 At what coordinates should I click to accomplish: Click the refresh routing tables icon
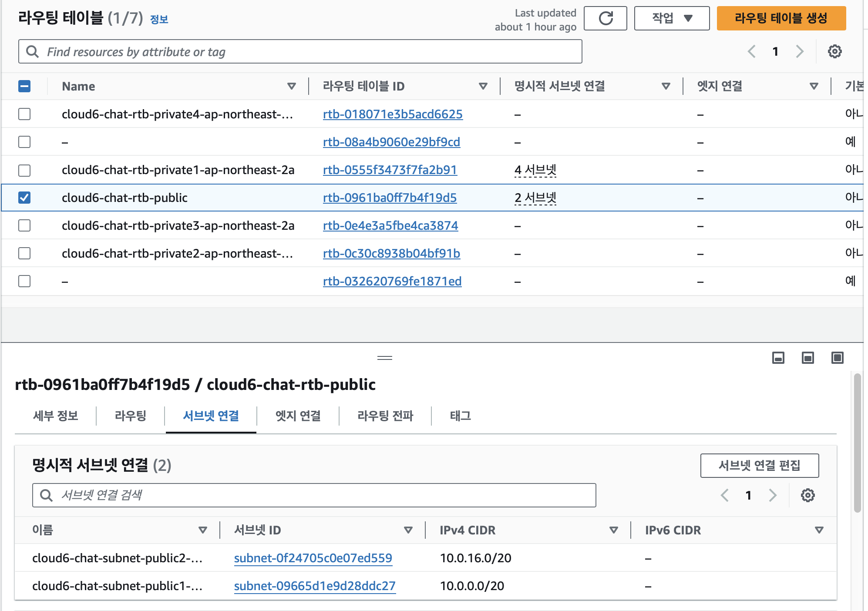605,18
